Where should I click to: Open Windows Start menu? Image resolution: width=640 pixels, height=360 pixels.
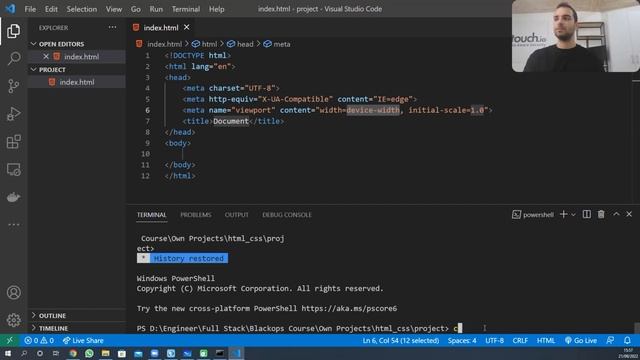8,353
